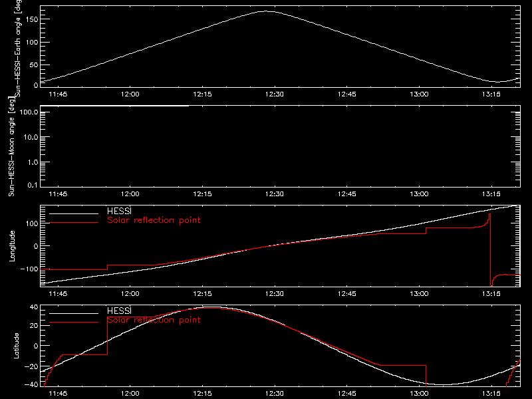Select HESSI legend label in Longitude plot
Viewport: 532px width, 399px height.
[119, 211]
